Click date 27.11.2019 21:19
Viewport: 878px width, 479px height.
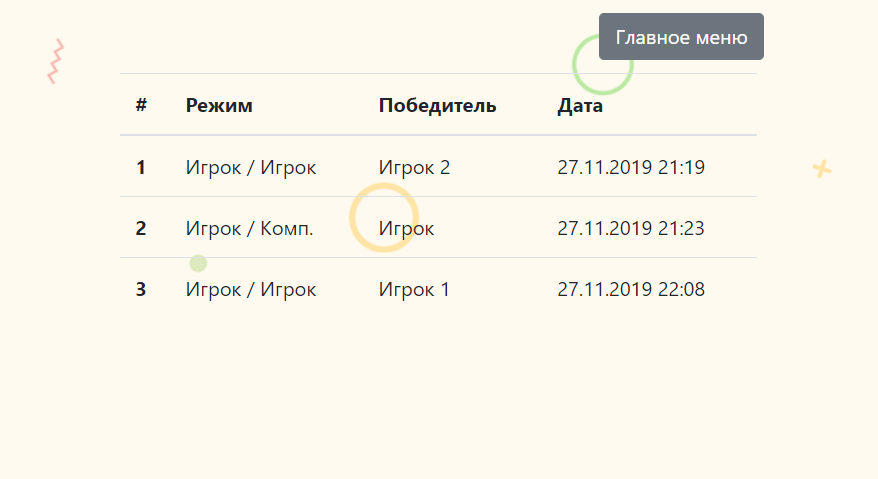(631, 167)
